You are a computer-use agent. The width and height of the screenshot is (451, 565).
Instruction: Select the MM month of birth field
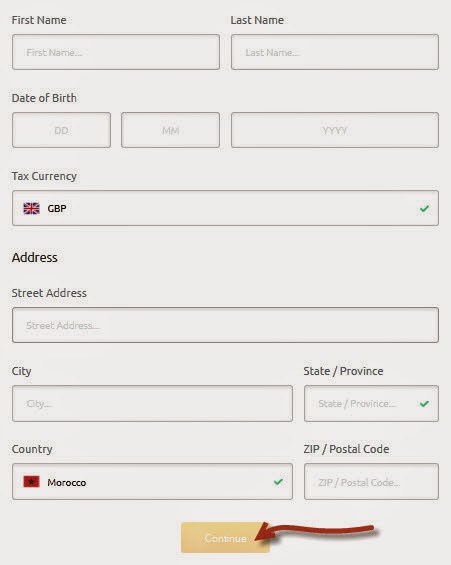(x=170, y=130)
